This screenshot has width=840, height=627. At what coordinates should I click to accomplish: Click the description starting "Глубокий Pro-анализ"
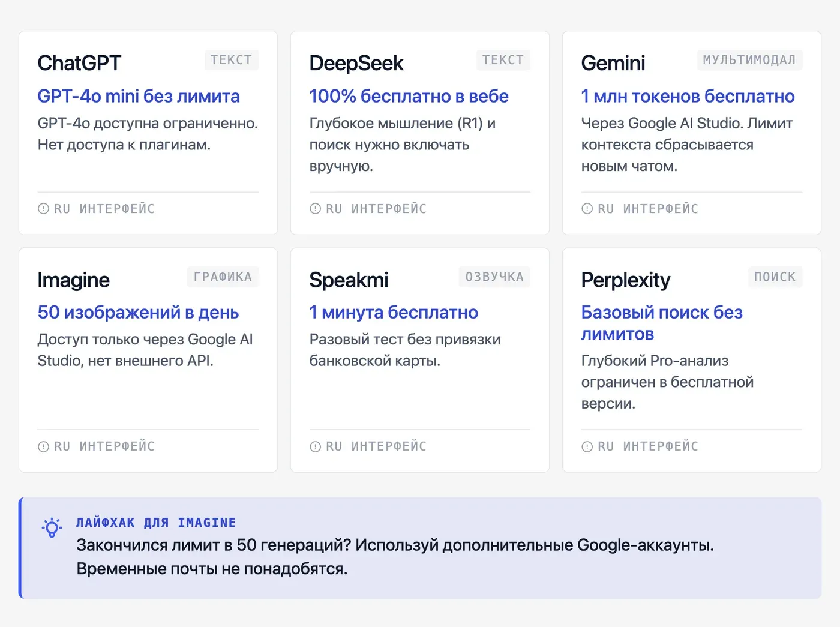click(x=667, y=382)
